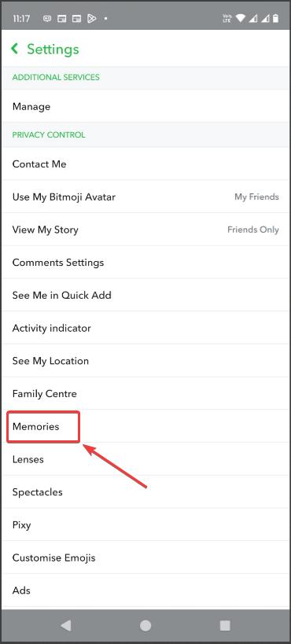Tap the Android recent apps square
Viewport: 291px width, 644px height.
click(x=225, y=625)
